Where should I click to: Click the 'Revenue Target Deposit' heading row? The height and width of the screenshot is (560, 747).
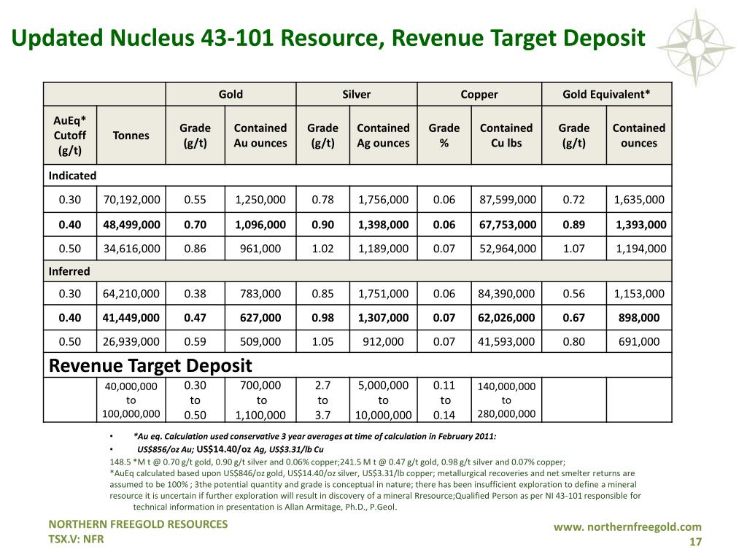[357, 365]
